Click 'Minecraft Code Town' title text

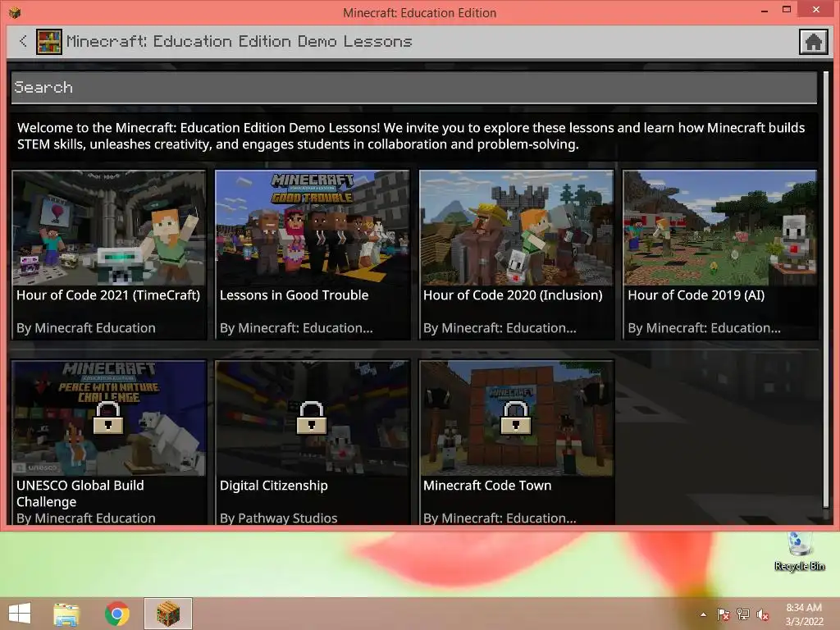(487, 486)
